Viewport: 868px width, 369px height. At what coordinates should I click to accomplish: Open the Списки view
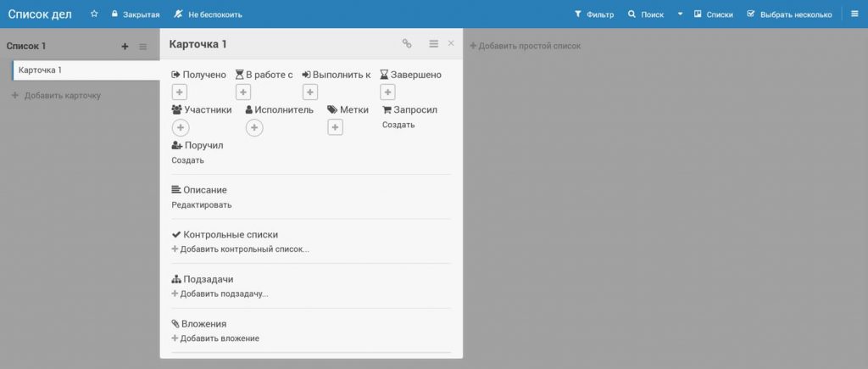pyautogui.click(x=714, y=14)
